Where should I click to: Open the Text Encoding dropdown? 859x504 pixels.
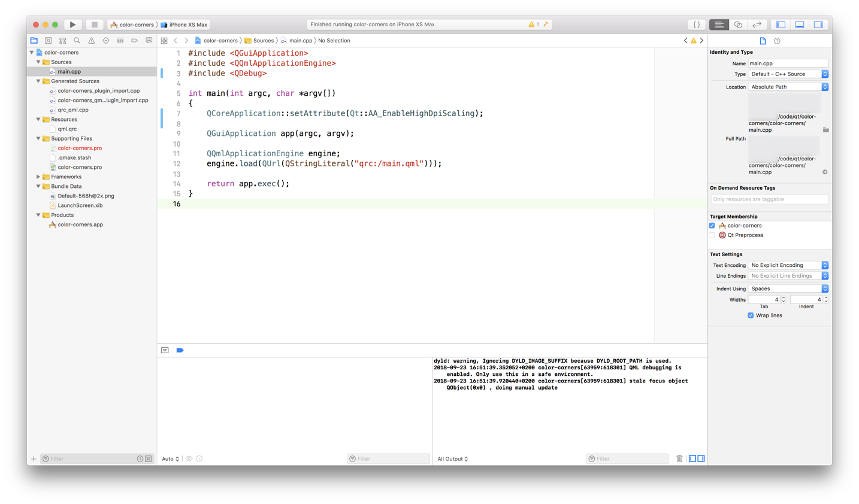click(x=788, y=265)
